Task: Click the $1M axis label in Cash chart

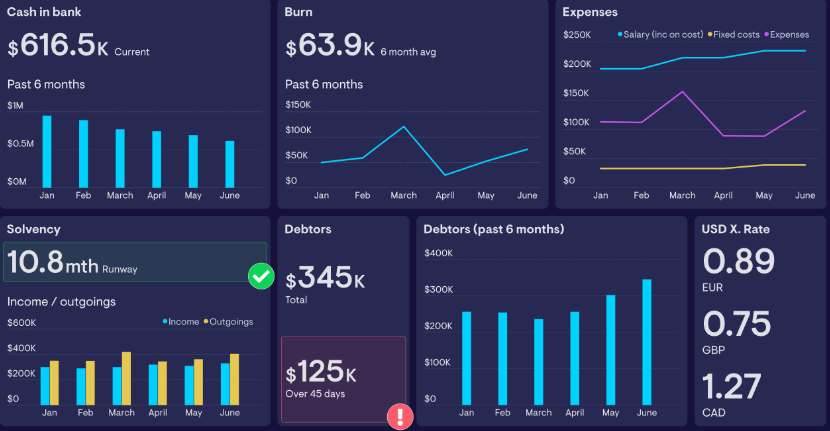Action: 15,105
